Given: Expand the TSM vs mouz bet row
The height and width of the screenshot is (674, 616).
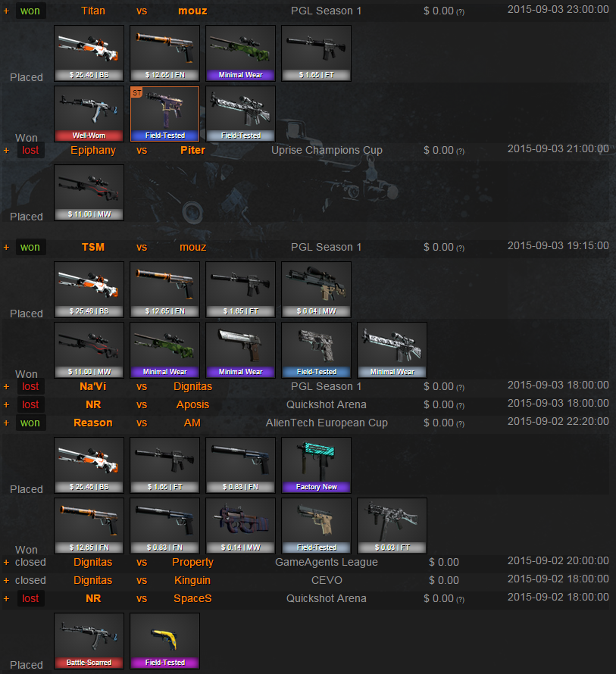Looking at the screenshot, I should (x=7, y=248).
